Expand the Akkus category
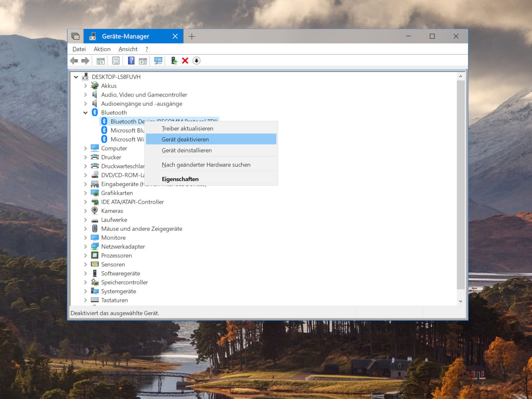Screen dimensions: 532x399 (85, 86)
